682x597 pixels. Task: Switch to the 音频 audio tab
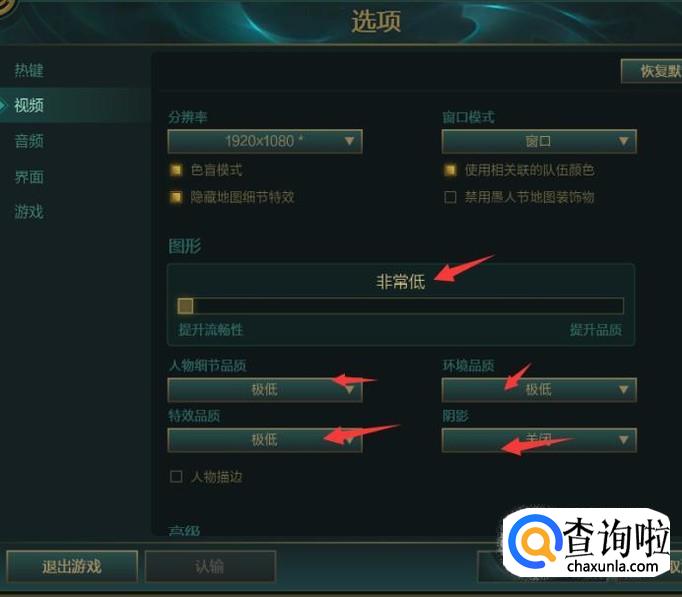point(29,141)
